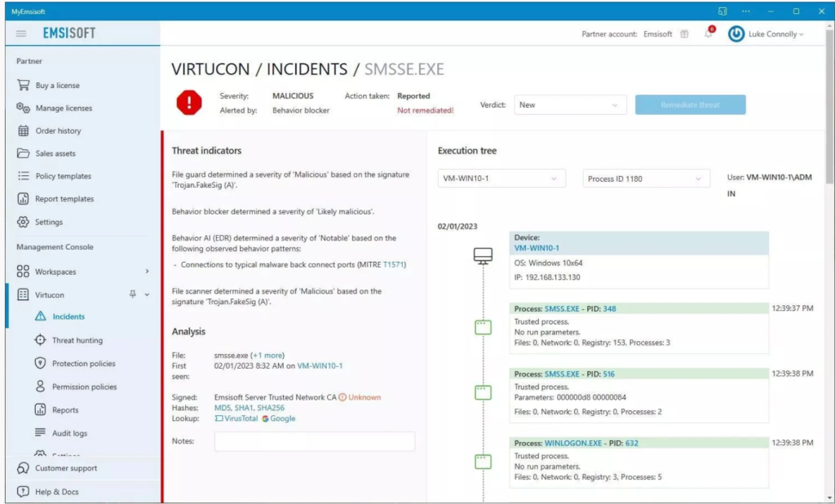
Task: Click the gift icon beside partner account
Action: pyautogui.click(x=684, y=34)
